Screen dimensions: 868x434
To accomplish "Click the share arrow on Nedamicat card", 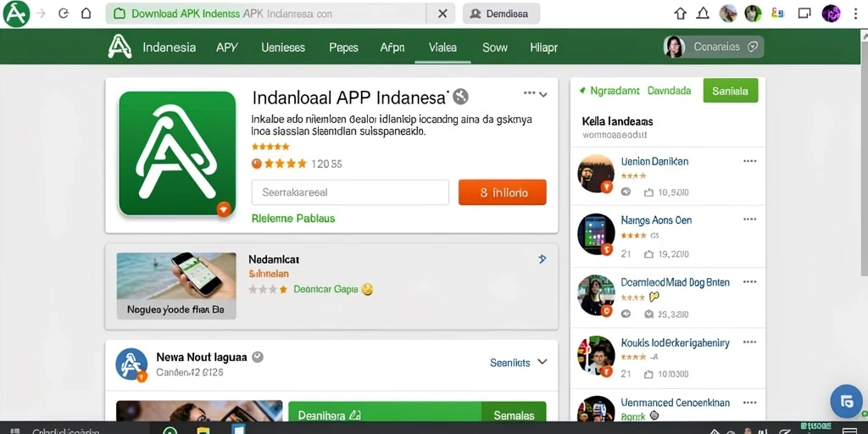I will click(542, 259).
